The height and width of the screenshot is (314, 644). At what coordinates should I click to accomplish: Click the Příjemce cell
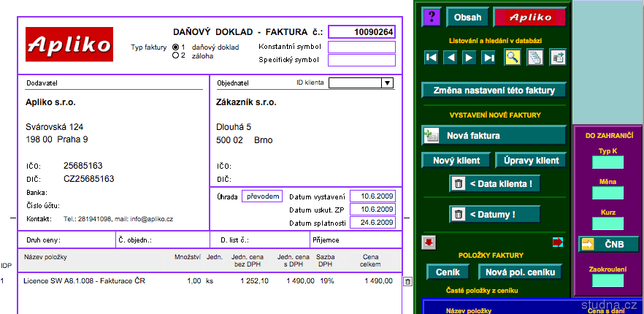point(356,240)
